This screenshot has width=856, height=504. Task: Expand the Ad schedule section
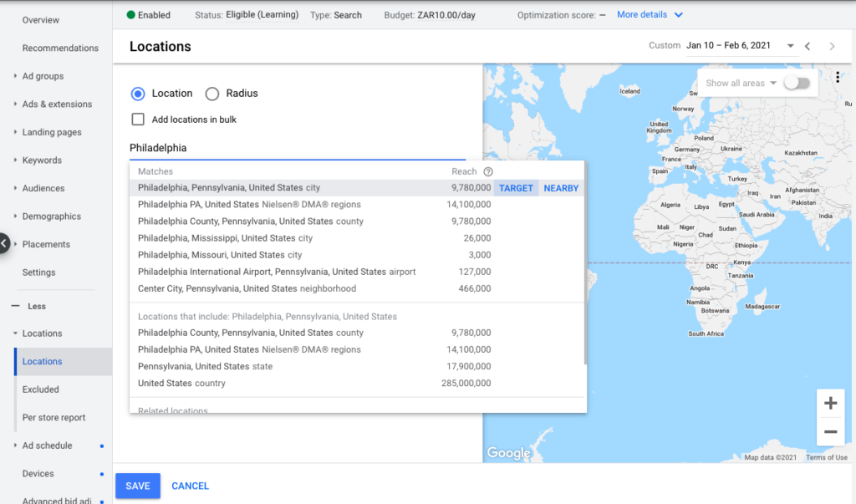pyautogui.click(x=15, y=445)
